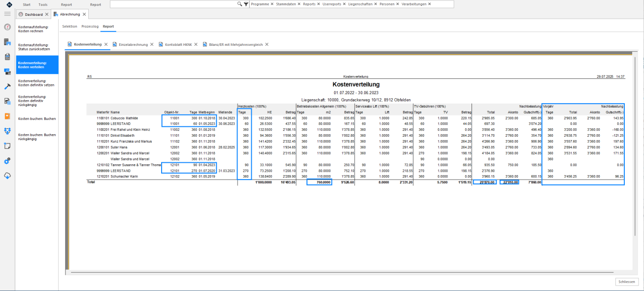Select the building icon in sidebar

(7, 42)
